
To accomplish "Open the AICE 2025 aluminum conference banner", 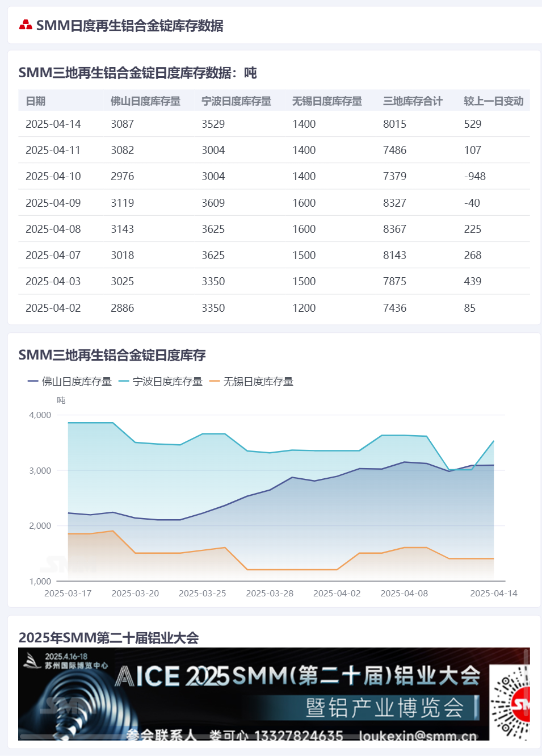I will click(x=274, y=694).
